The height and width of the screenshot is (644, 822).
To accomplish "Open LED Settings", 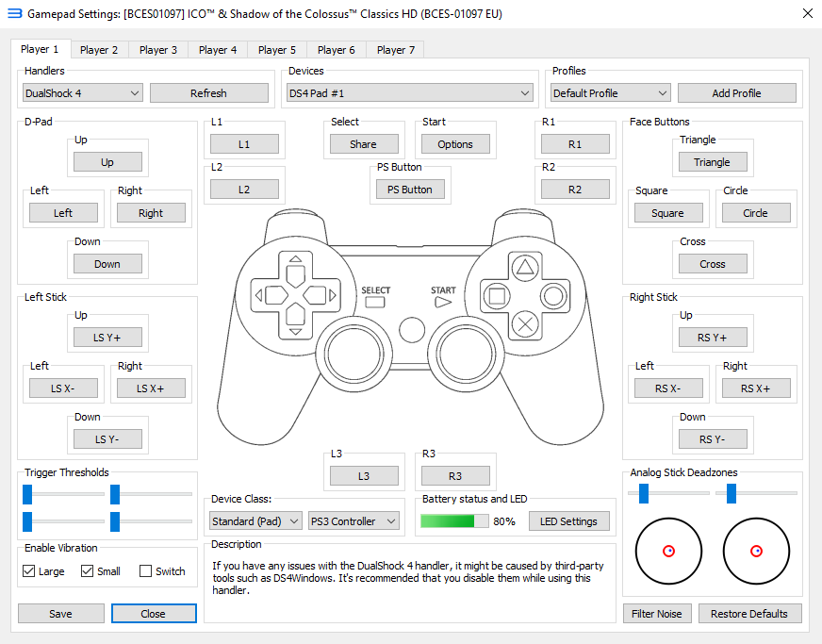I will [x=568, y=521].
